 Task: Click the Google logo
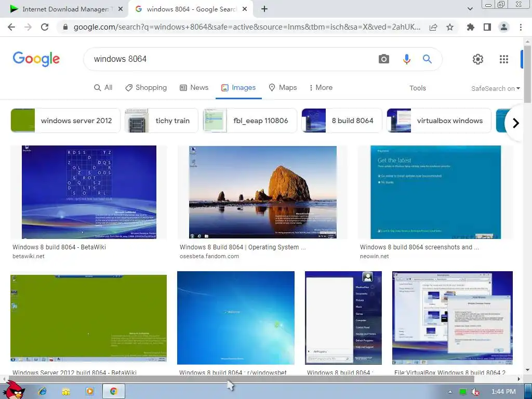(x=36, y=59)
